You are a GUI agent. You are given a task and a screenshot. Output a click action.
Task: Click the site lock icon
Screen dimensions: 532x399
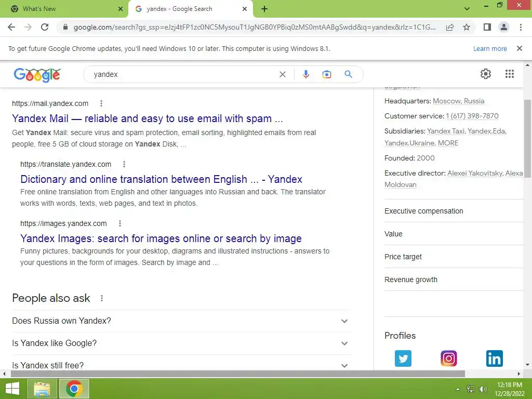tap(65, 27)
